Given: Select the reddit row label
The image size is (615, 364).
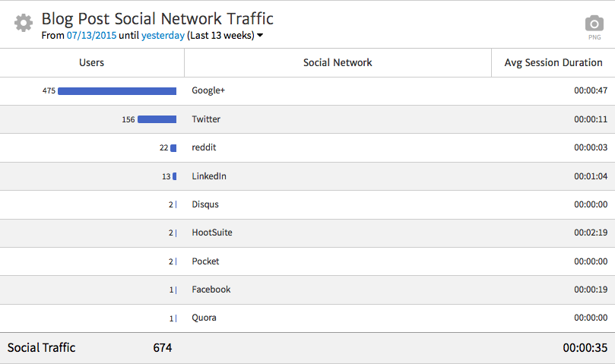Looking at the screenshot, I should (204, 147).
